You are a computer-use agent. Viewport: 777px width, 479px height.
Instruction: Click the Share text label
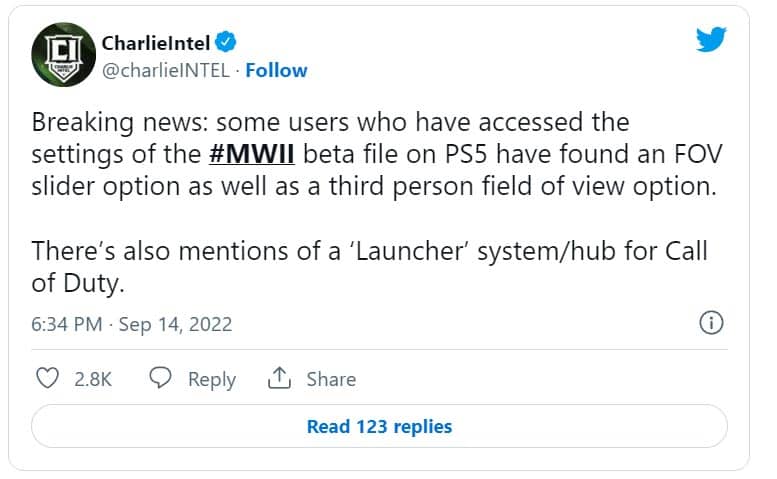[331, 379]
